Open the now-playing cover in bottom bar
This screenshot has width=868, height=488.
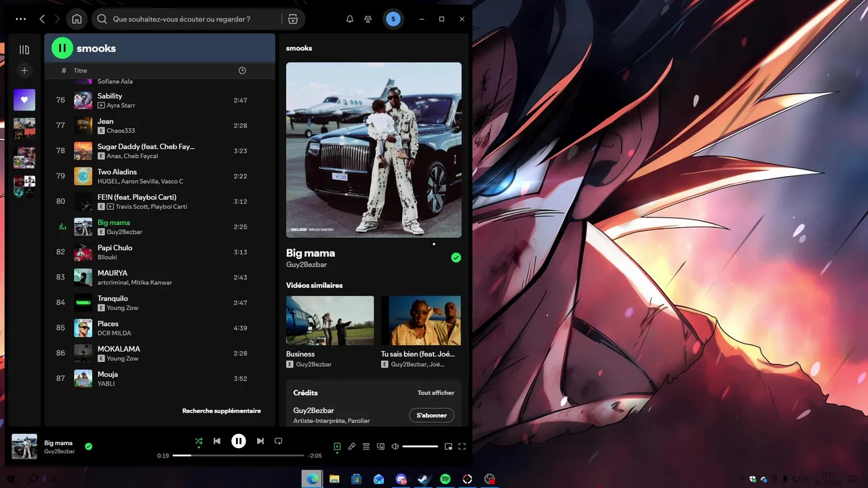coord(24,447)
